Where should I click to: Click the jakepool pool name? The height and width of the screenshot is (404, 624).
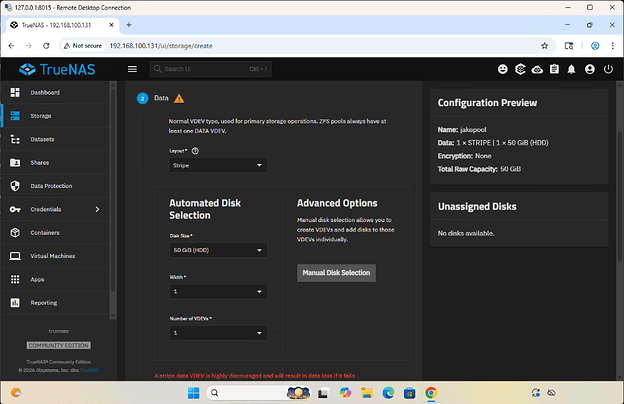(473, 130)
